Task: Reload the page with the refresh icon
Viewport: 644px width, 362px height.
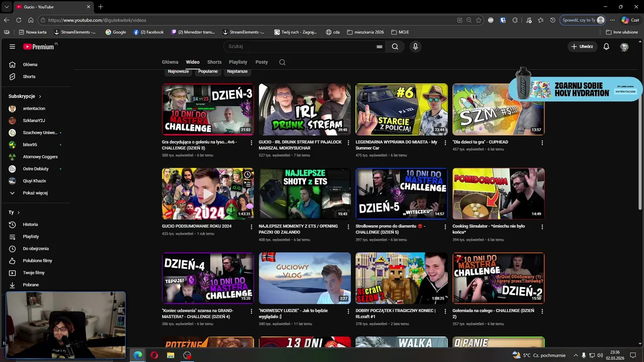Action: point(19,20)
